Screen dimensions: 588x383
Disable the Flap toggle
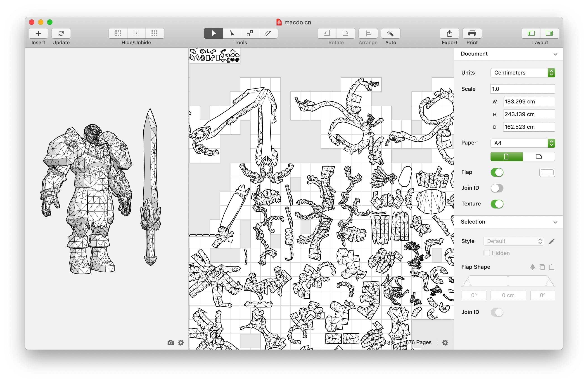(x=497, y=172)
